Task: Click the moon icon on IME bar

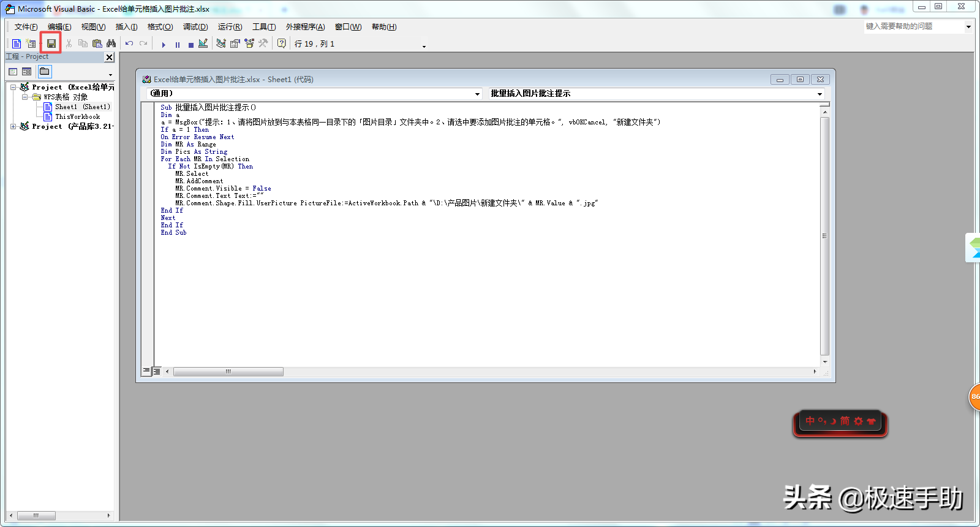Action: [x=833, y=421]
